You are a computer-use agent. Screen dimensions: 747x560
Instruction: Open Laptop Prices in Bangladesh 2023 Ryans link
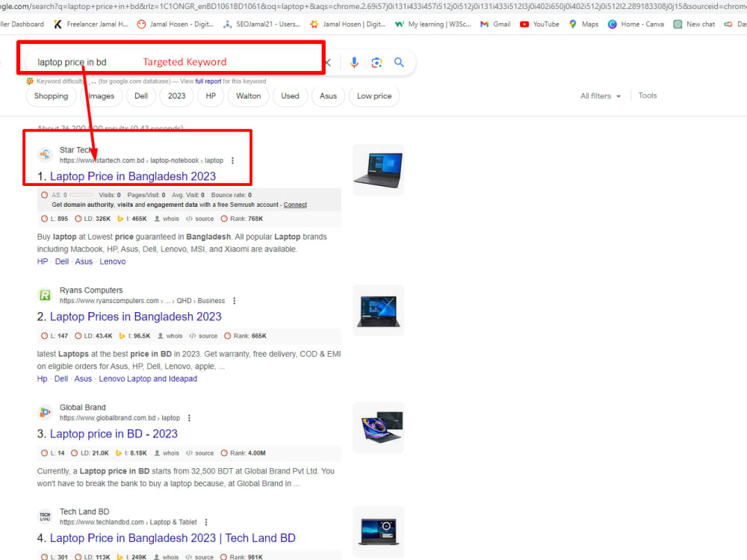[x=136, y=317]
